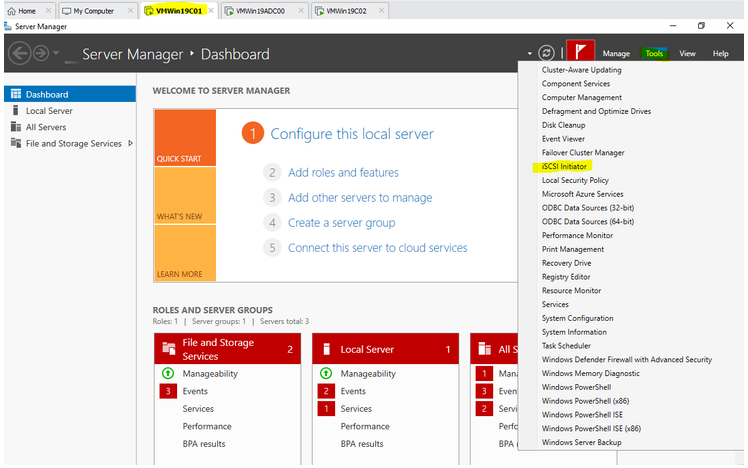Viewport: 748px width, 468px height.
Task: Expand File and Storage Services arrow
Action: click(131, 143)
